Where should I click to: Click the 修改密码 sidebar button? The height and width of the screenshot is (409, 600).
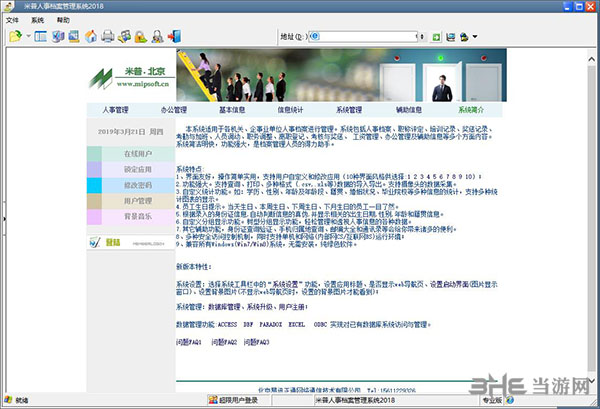(x=123, y=185)
